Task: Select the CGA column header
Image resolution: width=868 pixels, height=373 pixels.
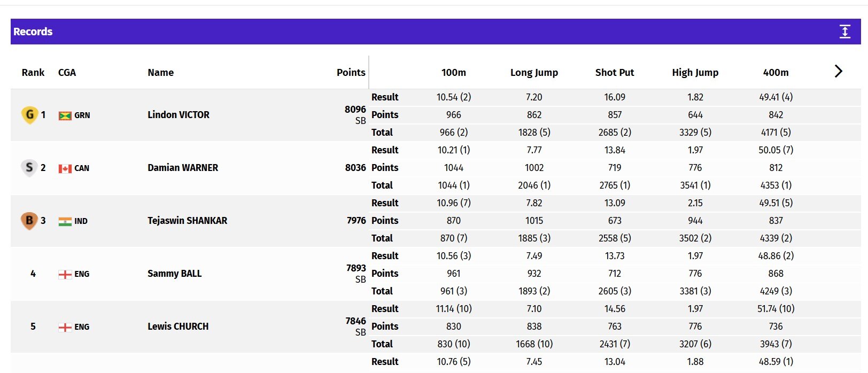Action: coord(67,72)
